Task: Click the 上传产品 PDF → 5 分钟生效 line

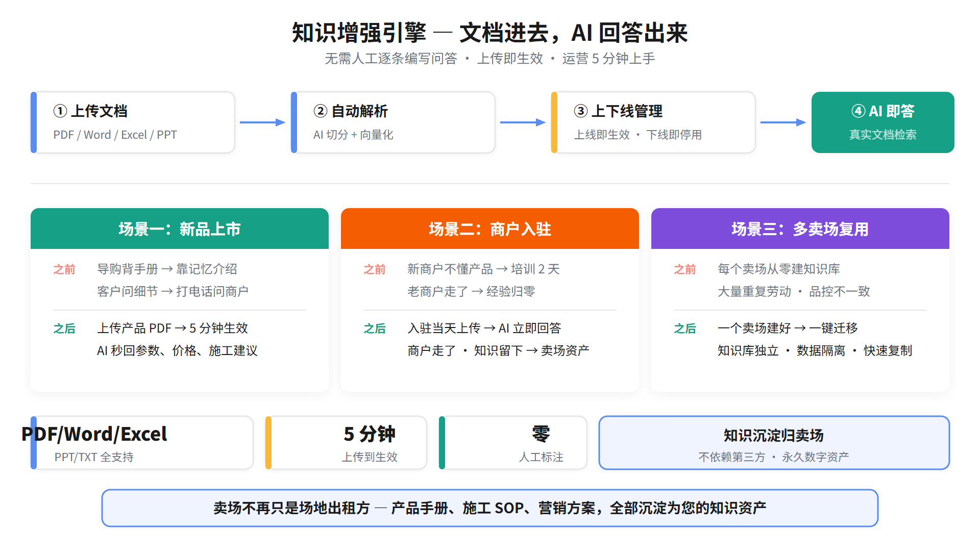Action: coord(173,328)
